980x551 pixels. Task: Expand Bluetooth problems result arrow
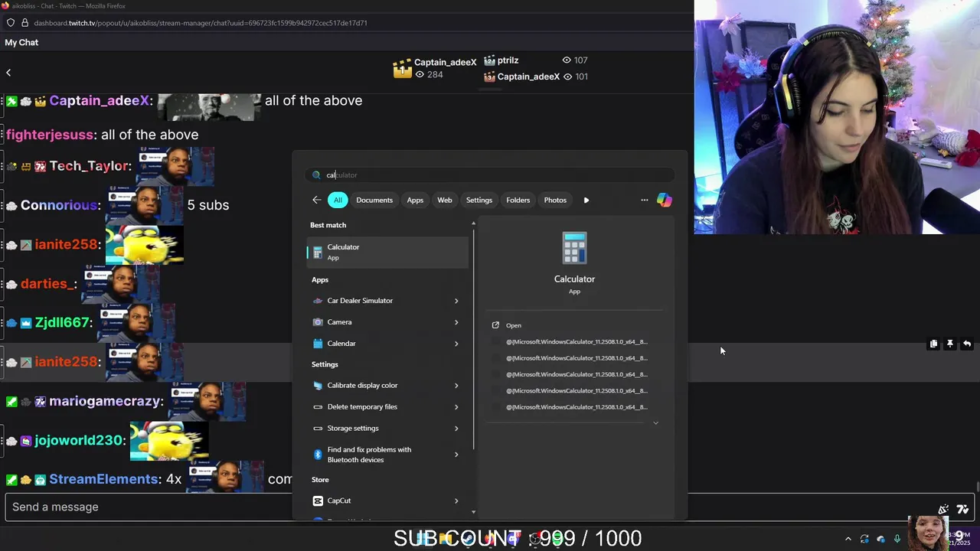pyautogui.click(x=456, y=455)
